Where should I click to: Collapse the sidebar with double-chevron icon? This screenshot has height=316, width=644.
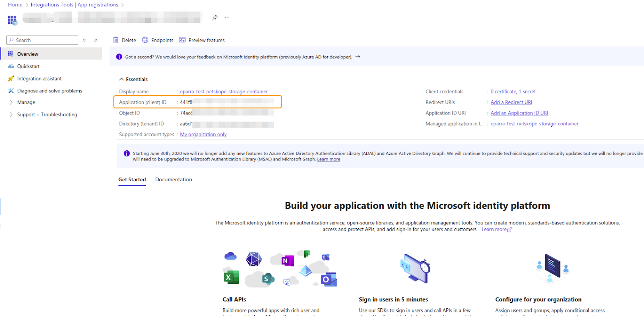[96, 40]
